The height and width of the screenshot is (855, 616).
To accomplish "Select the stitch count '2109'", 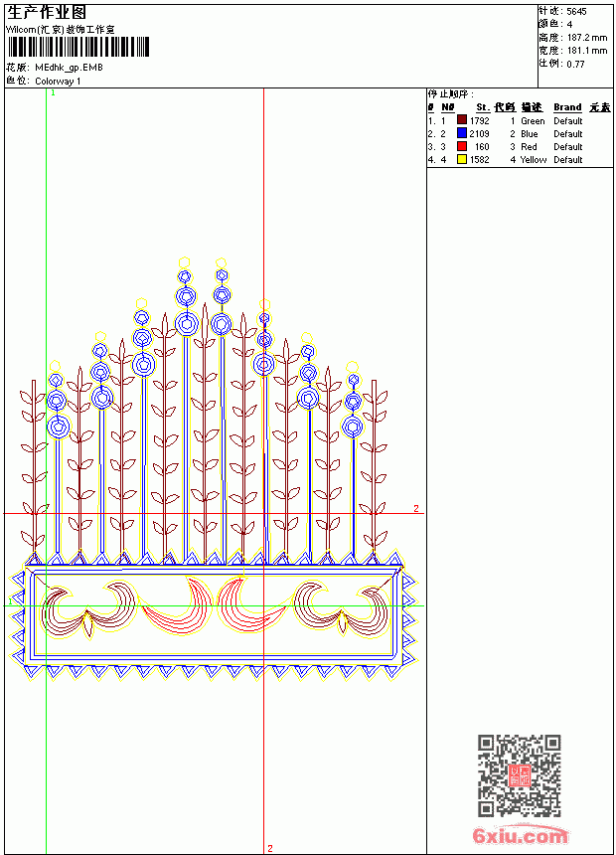I will tap(480, 133).
